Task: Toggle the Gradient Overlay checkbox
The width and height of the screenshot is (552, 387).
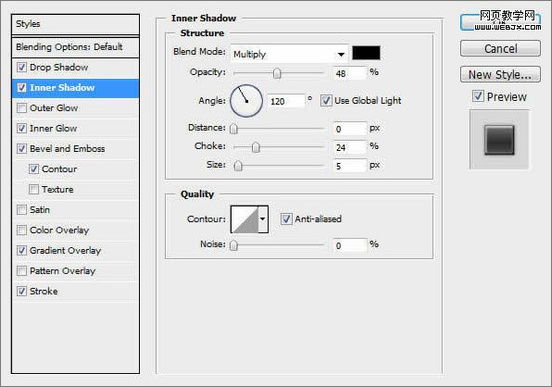Action: 22,250
